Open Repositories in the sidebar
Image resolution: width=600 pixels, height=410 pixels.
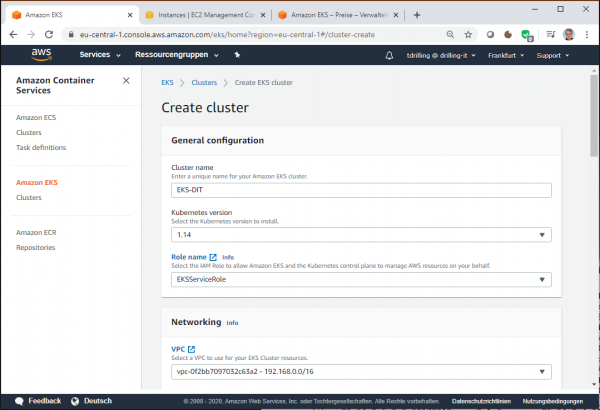tap(36, 248)
